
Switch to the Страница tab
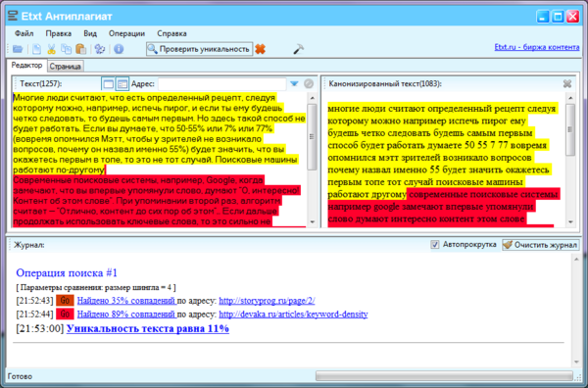pyautogui.click(x=65, y=67)
